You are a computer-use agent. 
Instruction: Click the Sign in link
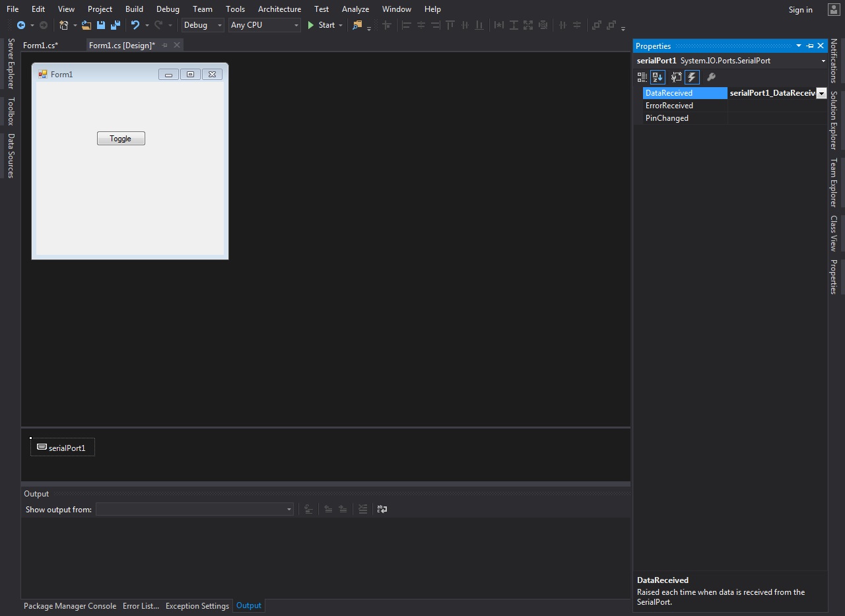click(800, 9)
